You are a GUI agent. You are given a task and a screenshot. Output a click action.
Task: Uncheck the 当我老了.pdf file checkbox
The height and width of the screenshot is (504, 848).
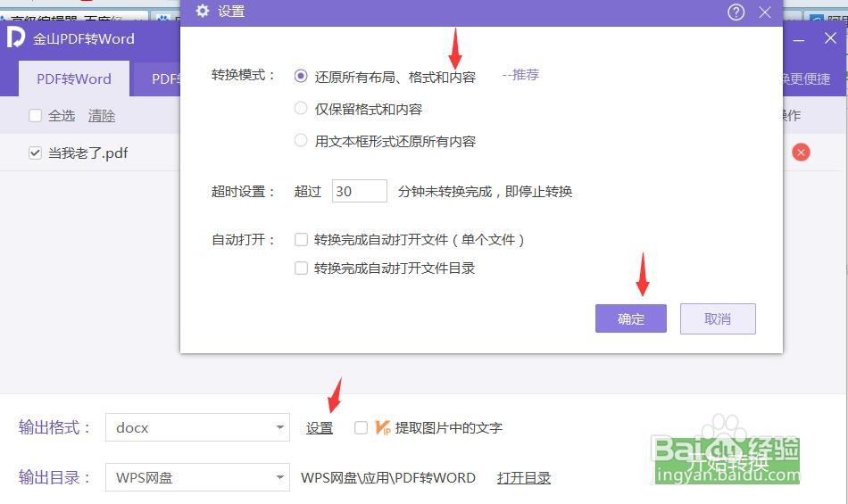click(35, 153)
